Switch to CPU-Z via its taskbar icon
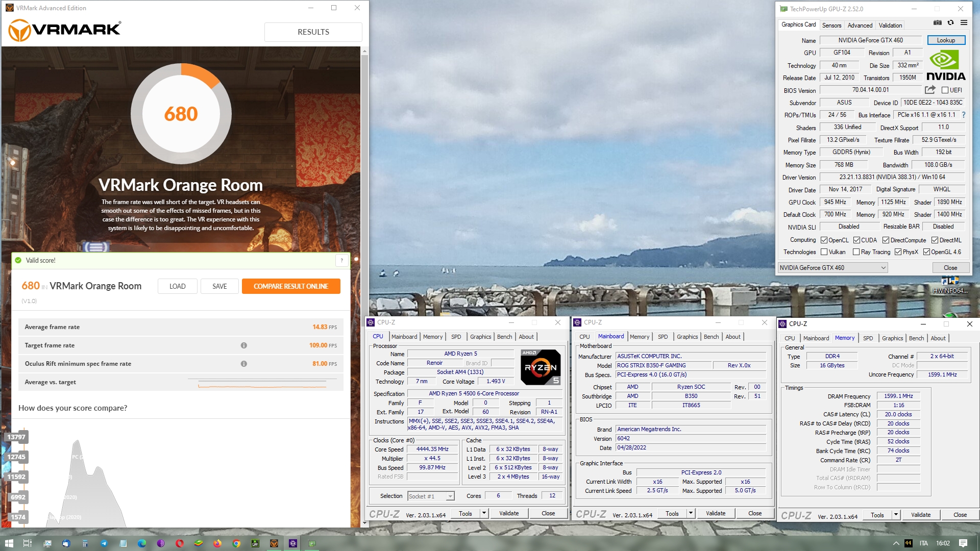This screenshot has height=551, width=980. [293, 543]
